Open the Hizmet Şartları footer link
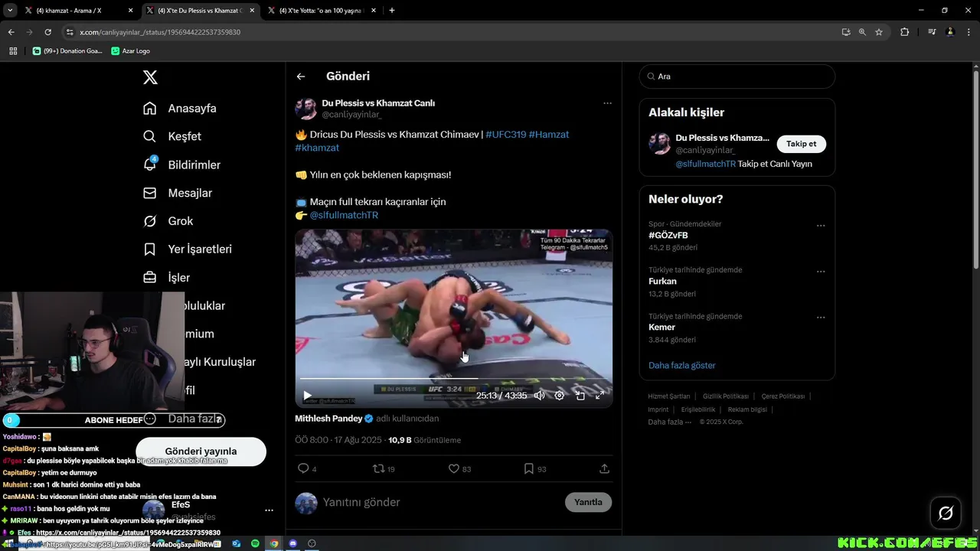The width and height of the screenshot is (980, 551). [x=669, y=396]
